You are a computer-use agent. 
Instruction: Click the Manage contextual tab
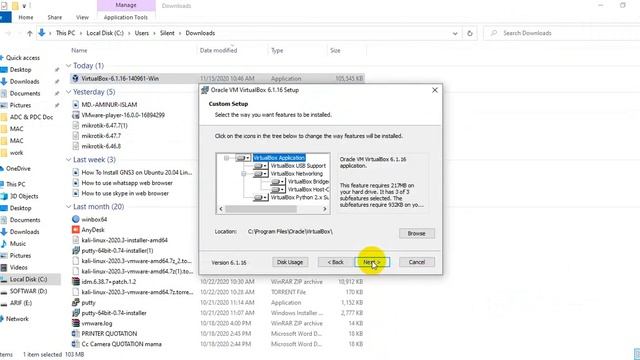coord(126,5)
